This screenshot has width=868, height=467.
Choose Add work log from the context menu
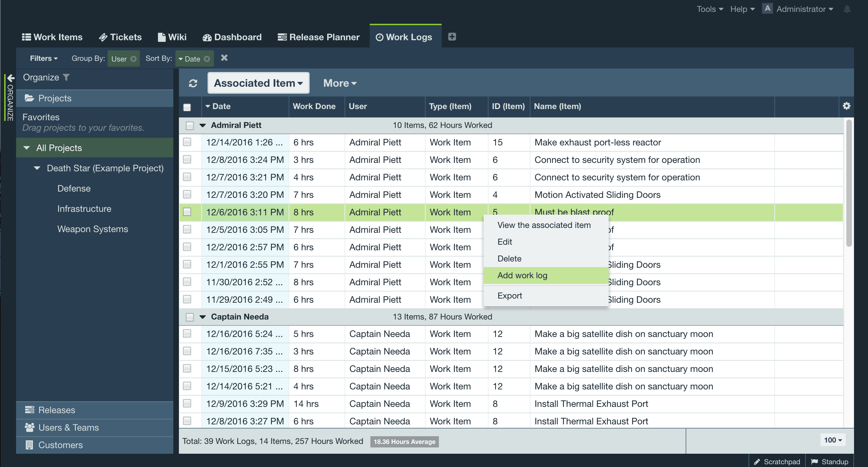click(x=522, y=275)
